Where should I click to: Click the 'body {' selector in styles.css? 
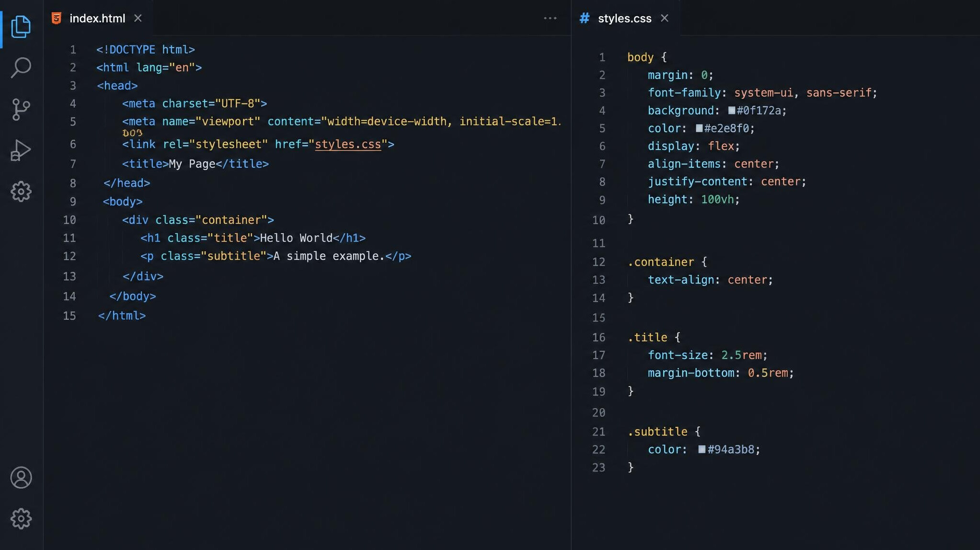click(647, 57)
